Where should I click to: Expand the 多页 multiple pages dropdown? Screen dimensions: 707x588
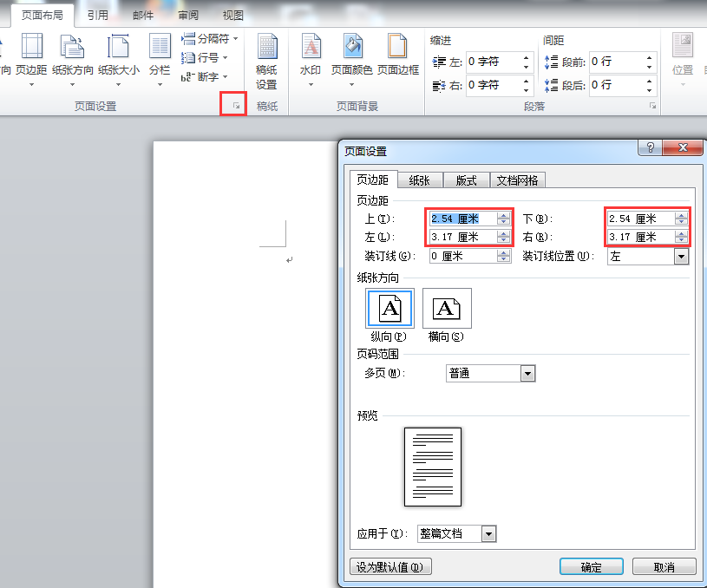coord(527,374)
